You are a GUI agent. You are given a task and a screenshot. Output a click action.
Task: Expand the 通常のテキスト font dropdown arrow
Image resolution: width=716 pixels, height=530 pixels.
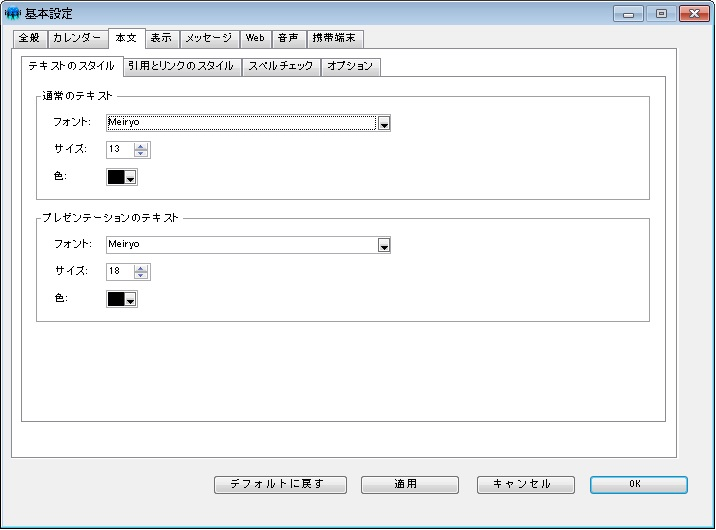[384, 123]
